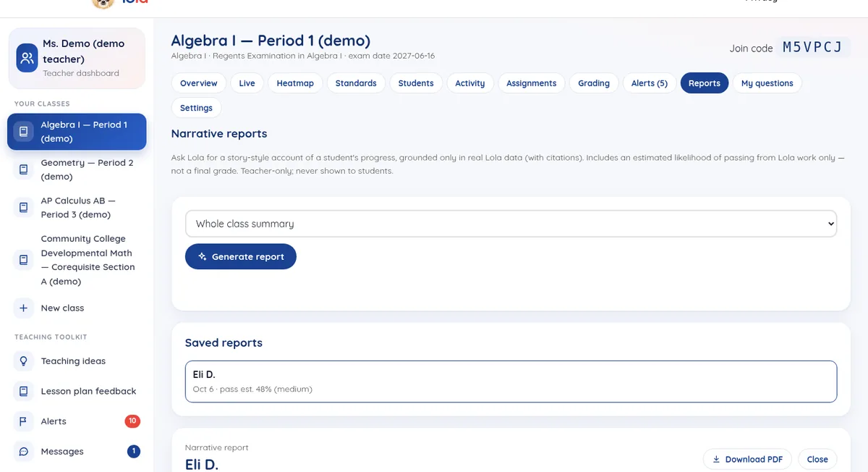
Task: Click the Saved reports heading
Action: pos(224,342)
